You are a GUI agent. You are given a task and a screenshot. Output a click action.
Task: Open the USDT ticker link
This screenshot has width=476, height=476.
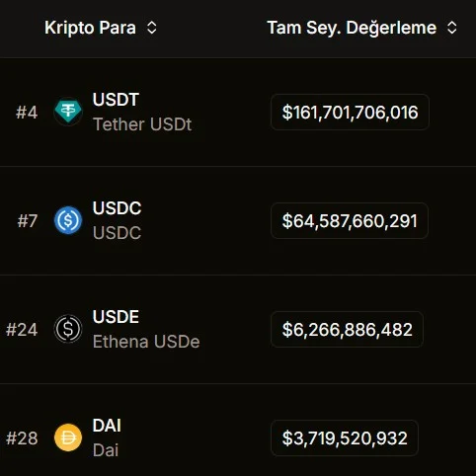tap(116, 100)
